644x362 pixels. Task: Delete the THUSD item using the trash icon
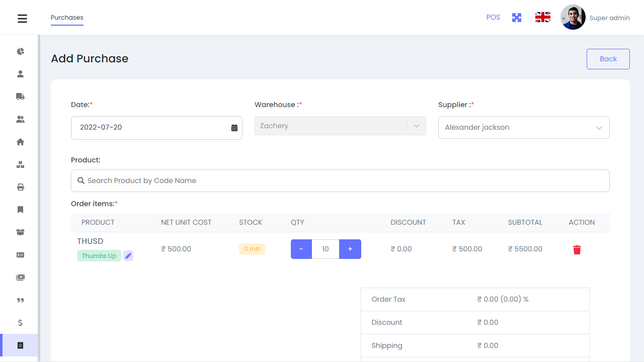(x=577, y=249)
